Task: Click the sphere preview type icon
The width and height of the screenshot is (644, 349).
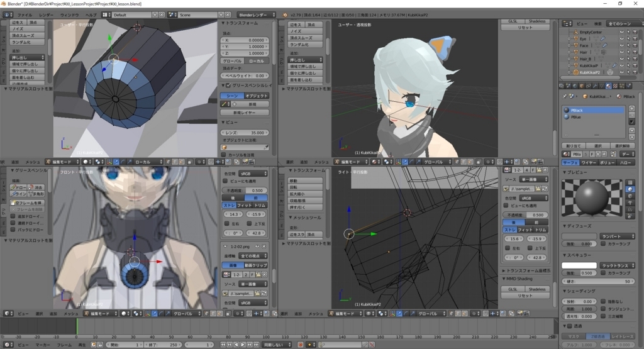Action: (630, 189)
